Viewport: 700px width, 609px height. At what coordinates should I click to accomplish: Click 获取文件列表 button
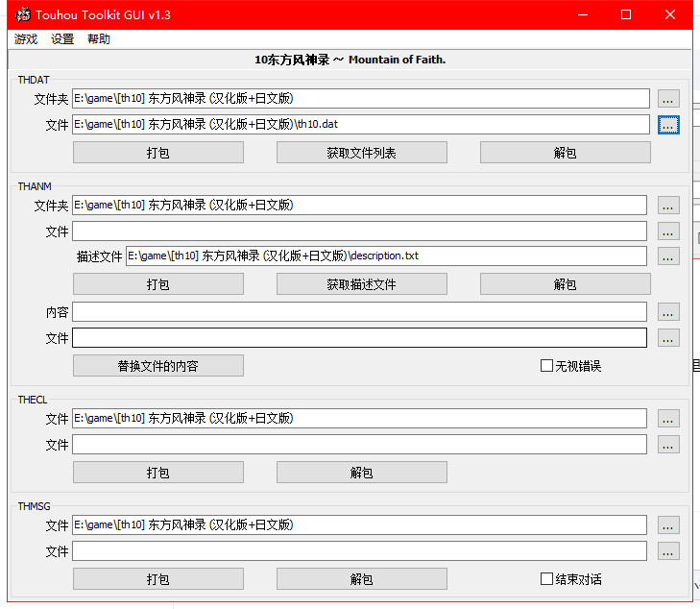coord(362,153)
